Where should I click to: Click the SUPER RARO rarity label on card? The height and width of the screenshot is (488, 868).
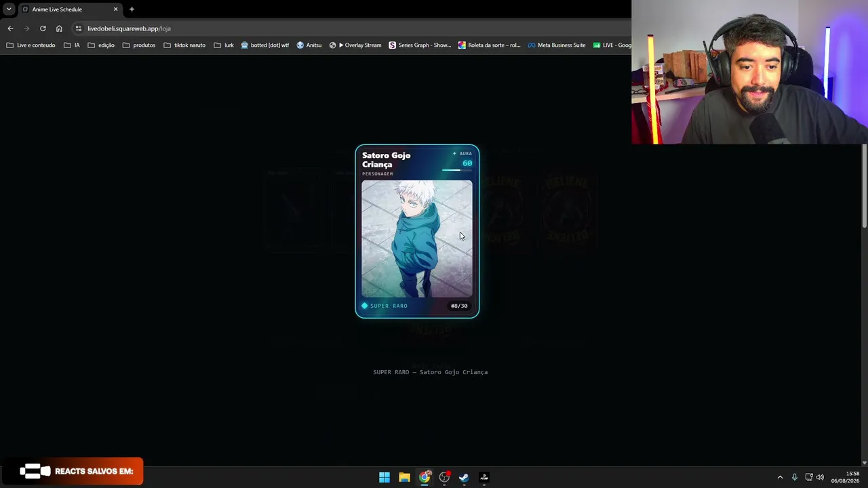pyautogui.click(x=389, y=306)
